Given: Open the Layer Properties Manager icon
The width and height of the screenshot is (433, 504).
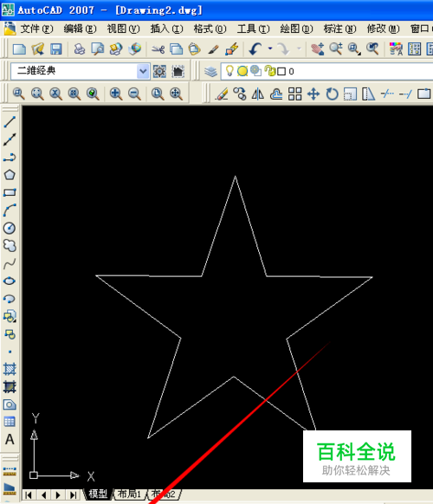Looking at the screenshot, I should click(210, 71).
